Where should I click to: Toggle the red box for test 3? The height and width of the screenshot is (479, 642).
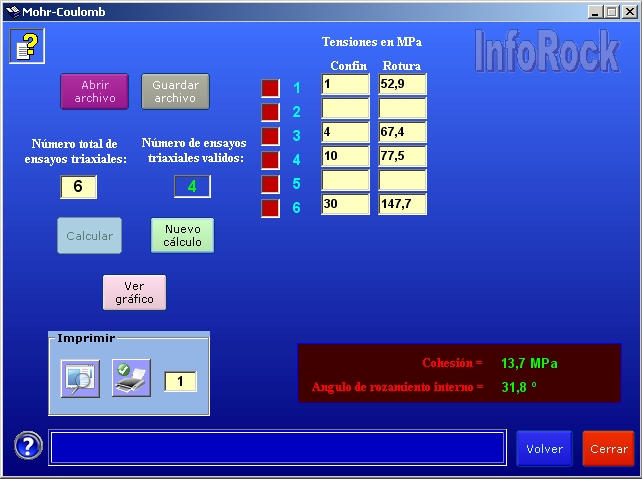(270, 136)
